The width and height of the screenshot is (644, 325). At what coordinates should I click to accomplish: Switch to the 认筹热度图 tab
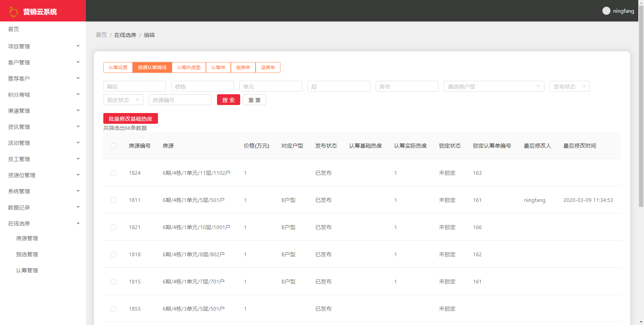tap(189, 67)
